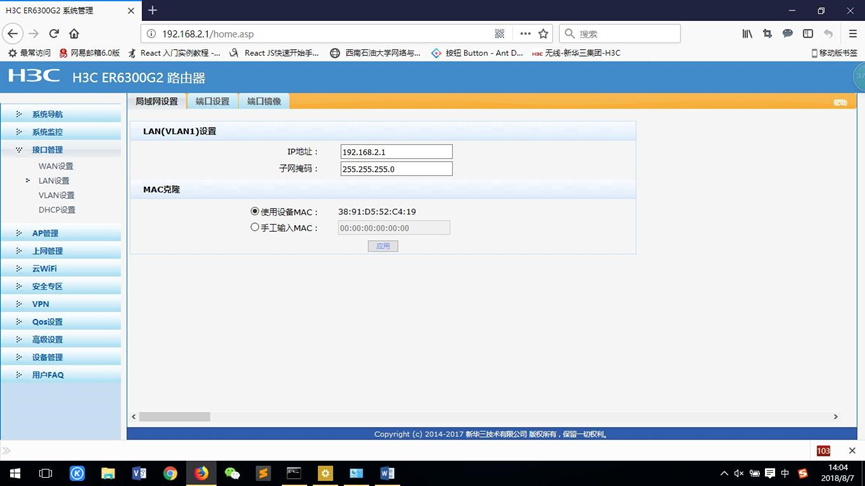Select the 手工输入MAC radio button
Screen dimensions: 865x486
pyautogui.click(x=254, y=227)
